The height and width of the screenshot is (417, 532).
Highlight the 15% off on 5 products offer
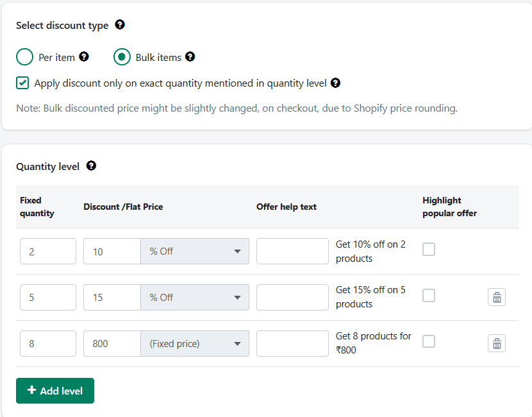pos(429,296)
